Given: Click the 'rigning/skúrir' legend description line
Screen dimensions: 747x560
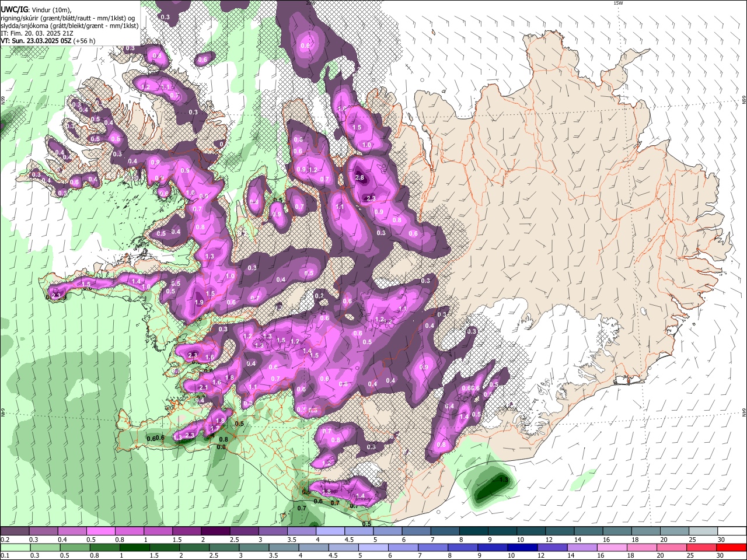Looking at the screenshot, I should 67,18.
